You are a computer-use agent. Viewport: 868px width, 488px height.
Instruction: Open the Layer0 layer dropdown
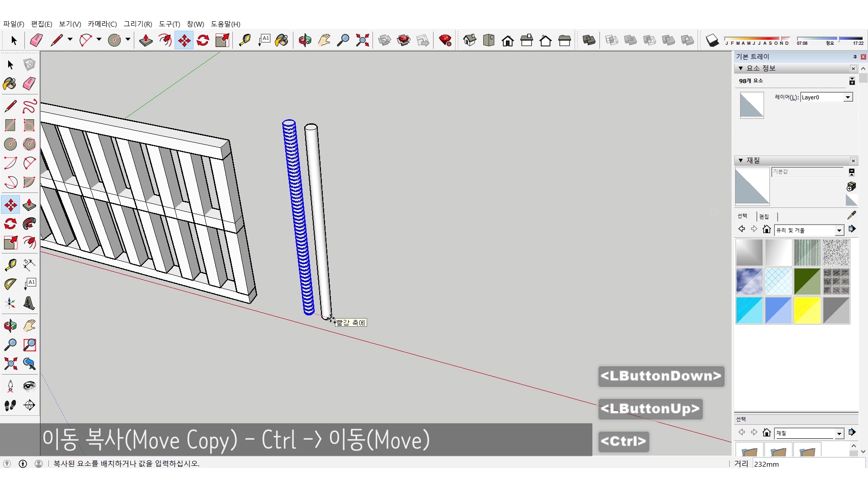[848, 97]
